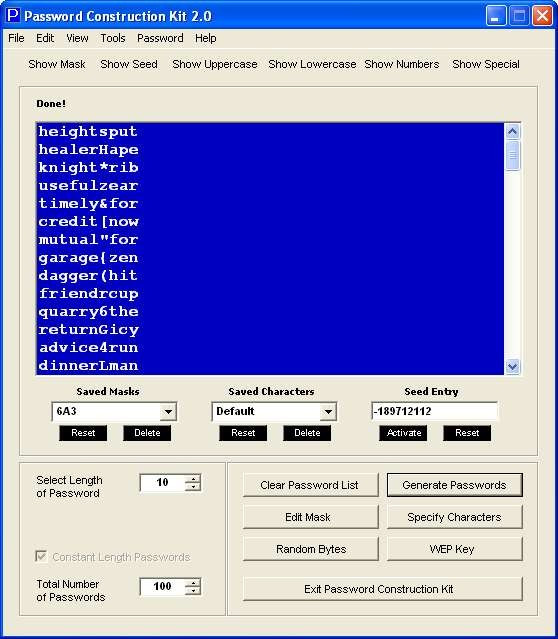This screenshot has height=639, width=558.
Task: Open the Password menu
Action: pos(160,38)
